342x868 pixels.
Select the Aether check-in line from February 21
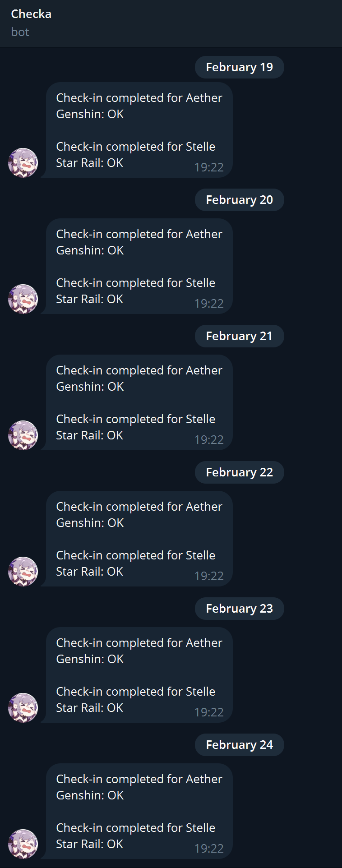coord(139,370)
